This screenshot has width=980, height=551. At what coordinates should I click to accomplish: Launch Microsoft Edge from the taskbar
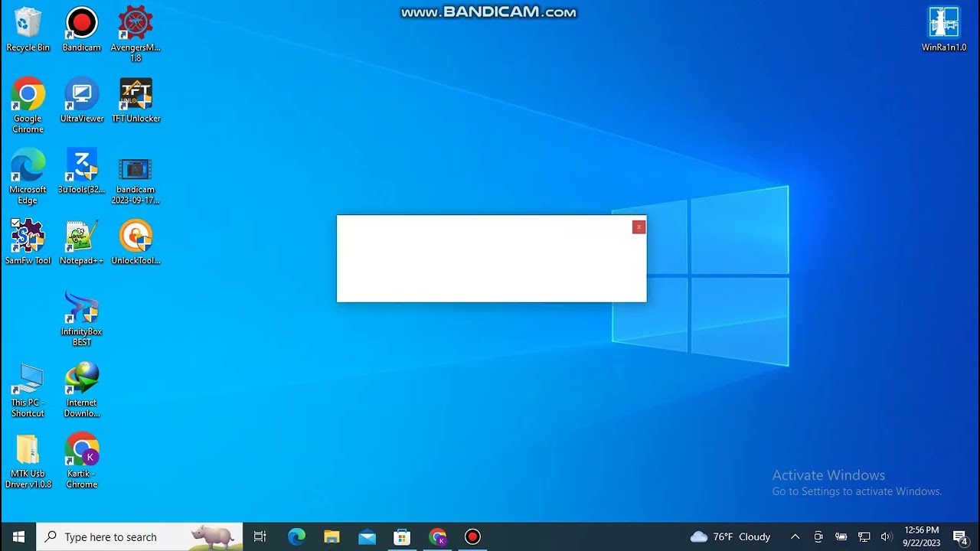point(296,536)
